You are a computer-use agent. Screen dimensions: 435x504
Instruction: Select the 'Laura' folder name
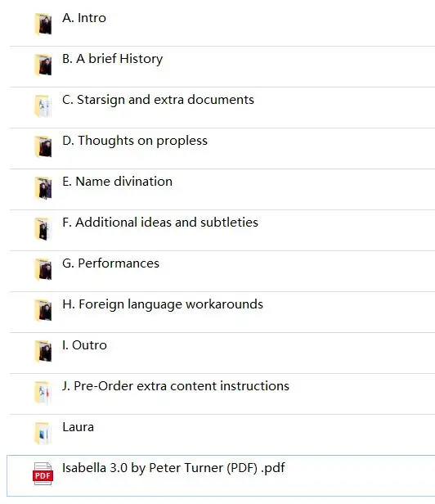[78, 427]
